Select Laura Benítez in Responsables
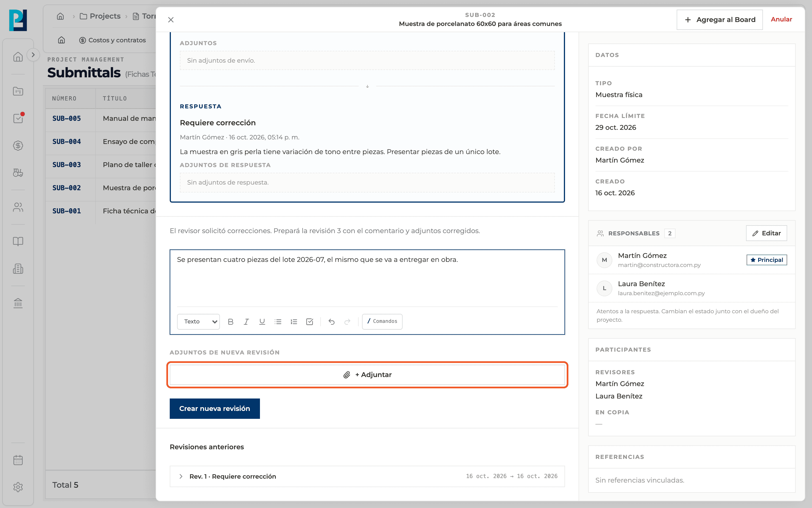The height and width of the screenshot is (508, 812). click(691, 288)
